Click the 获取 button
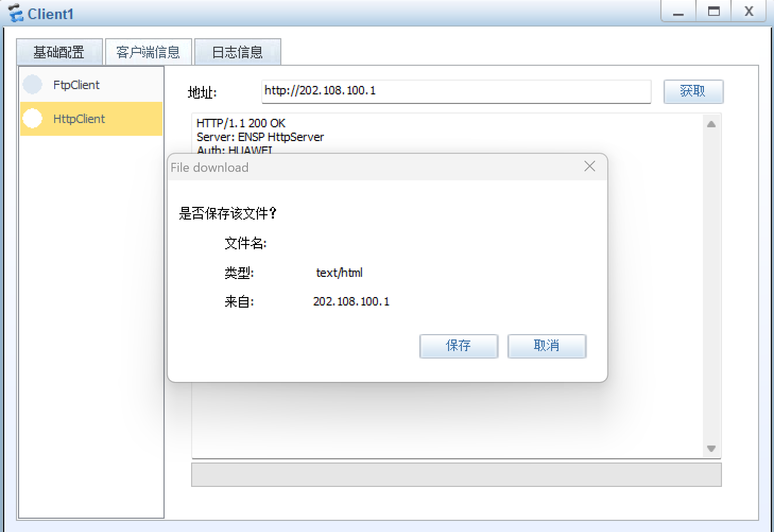This screenshot has height=532, width=774. (693, 91)
